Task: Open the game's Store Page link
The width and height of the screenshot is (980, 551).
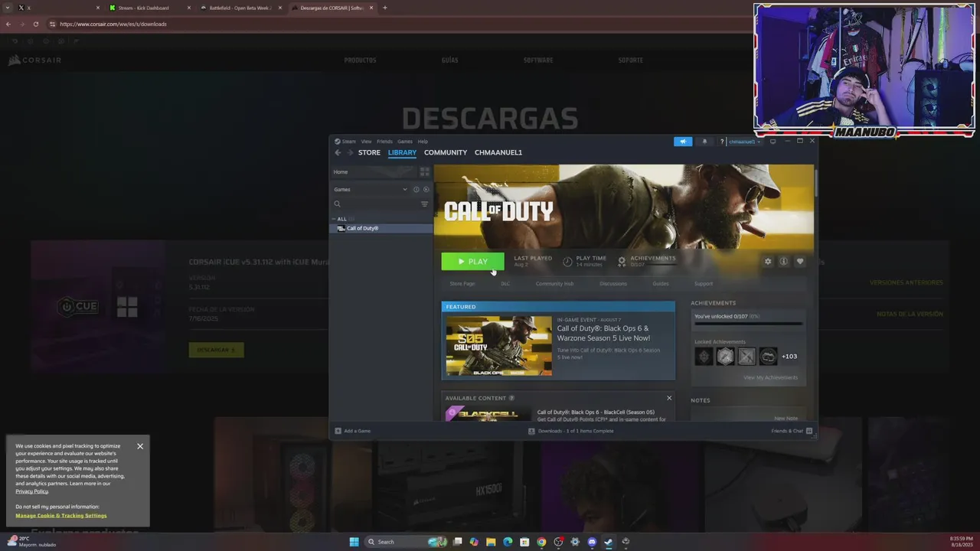Action: pos(462,284)
